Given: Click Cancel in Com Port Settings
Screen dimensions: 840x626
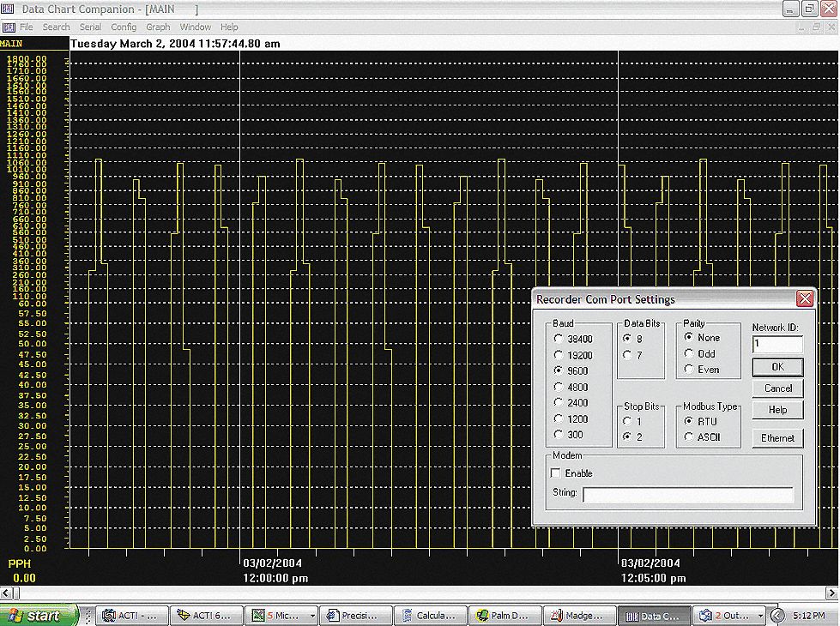Looking at the screenshot, I should click(x=777, y=388).
